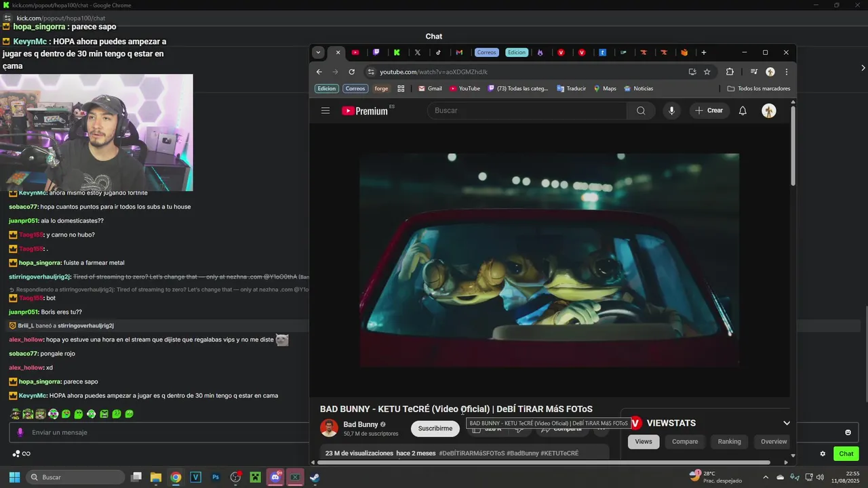Click the site info icon beside the URL

pos(370,72)
